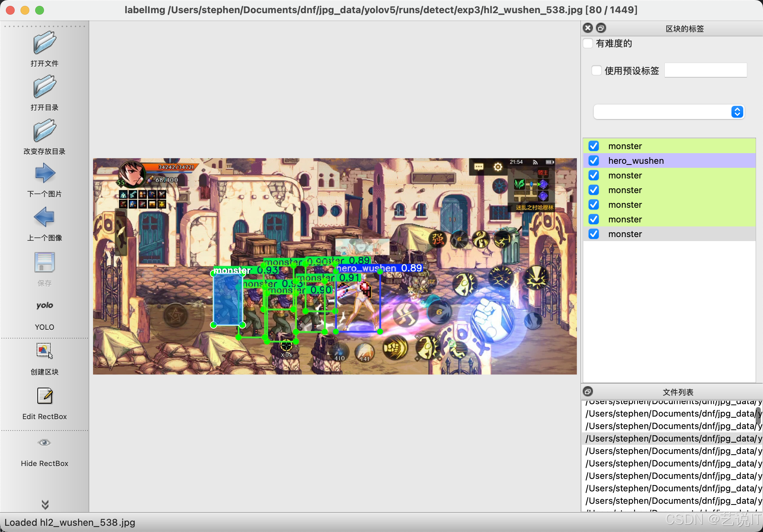Click the Open File folder icon

click(44, 43)
